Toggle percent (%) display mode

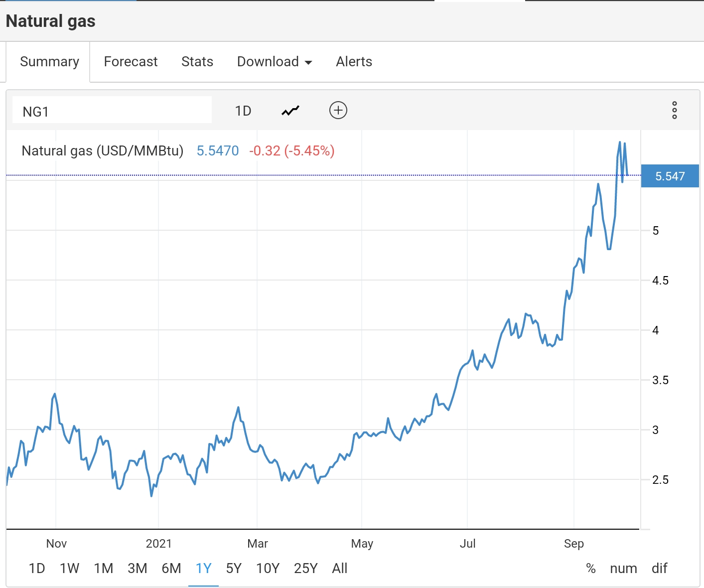591,569
